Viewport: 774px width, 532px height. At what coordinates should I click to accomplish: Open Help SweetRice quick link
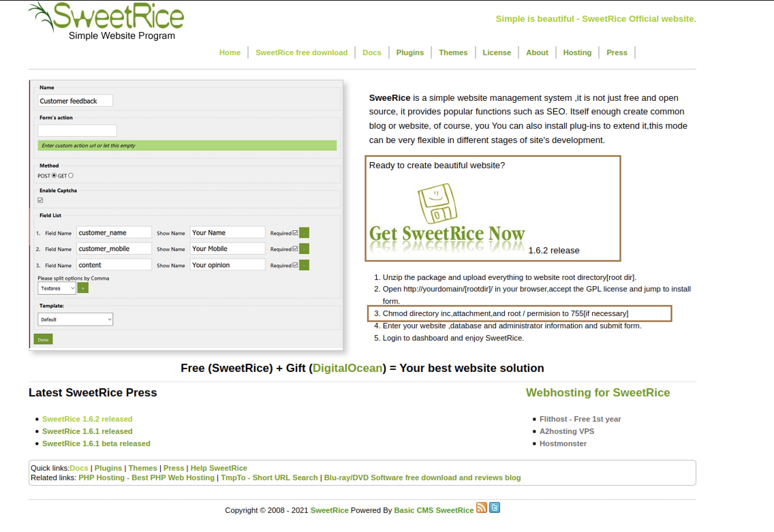219,468
